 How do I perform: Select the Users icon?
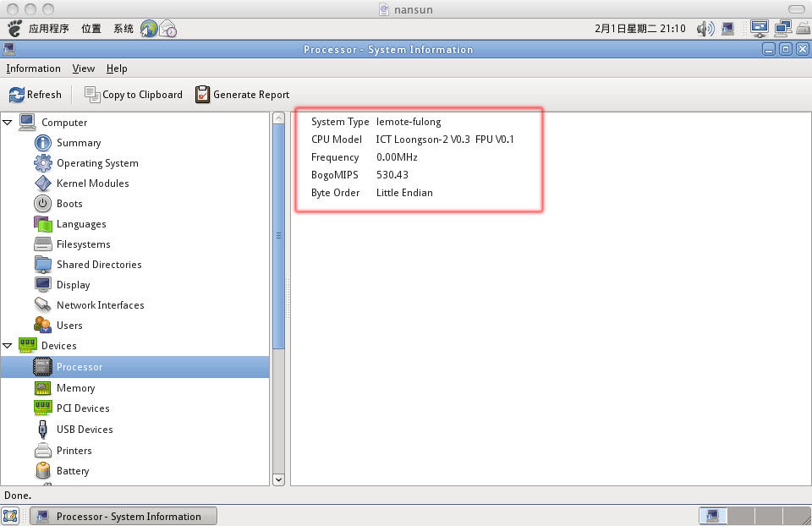click(x=42, y=325)
